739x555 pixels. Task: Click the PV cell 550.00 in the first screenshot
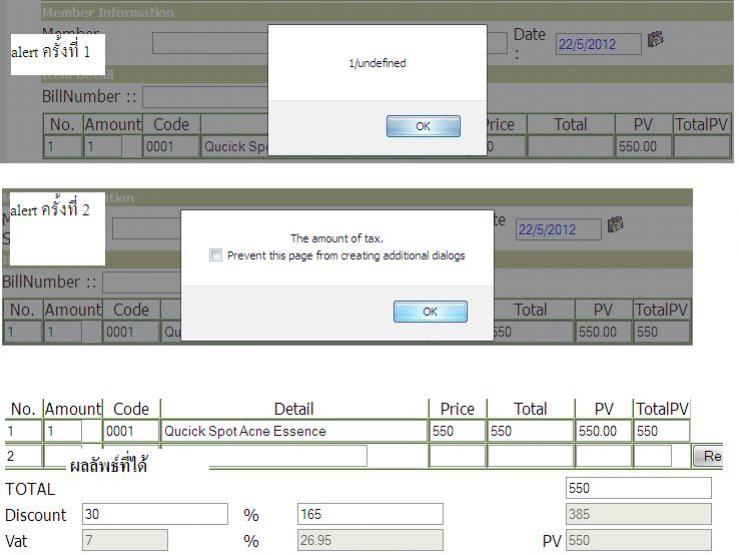click(643, 147)
